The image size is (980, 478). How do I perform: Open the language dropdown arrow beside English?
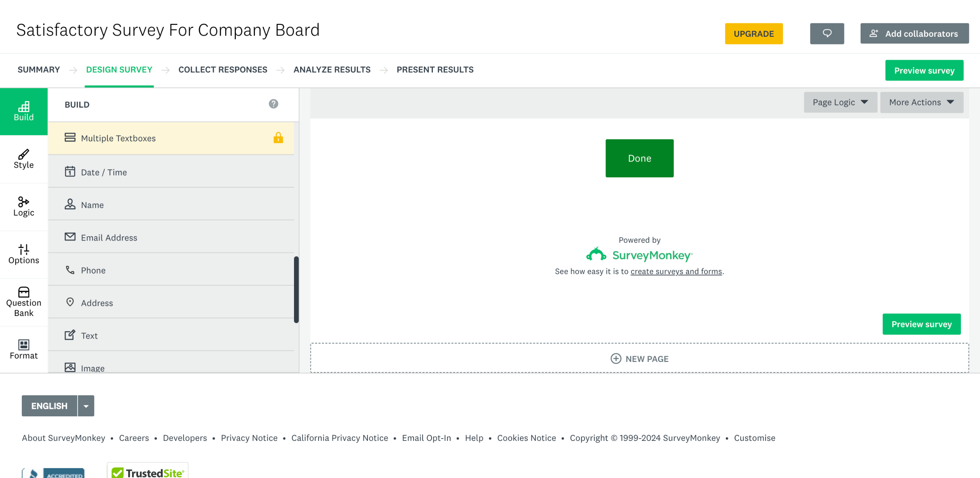pyautogui.click(x=86, y=406)
